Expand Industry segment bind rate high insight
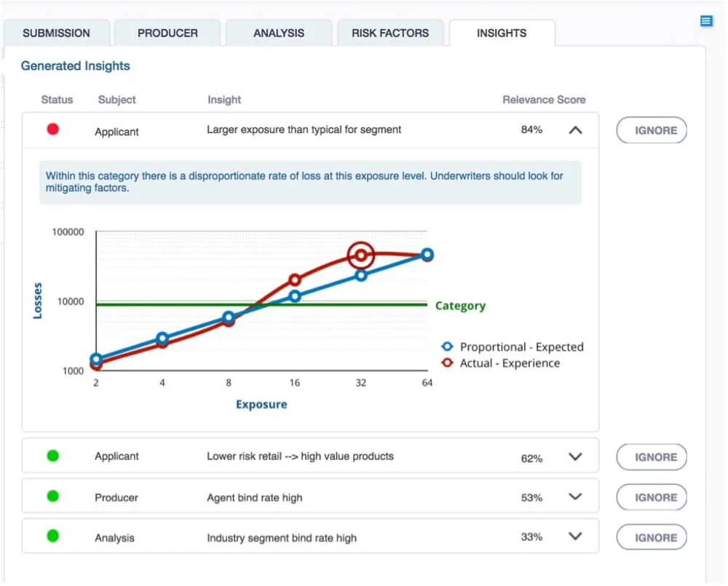 click(575, 537)
